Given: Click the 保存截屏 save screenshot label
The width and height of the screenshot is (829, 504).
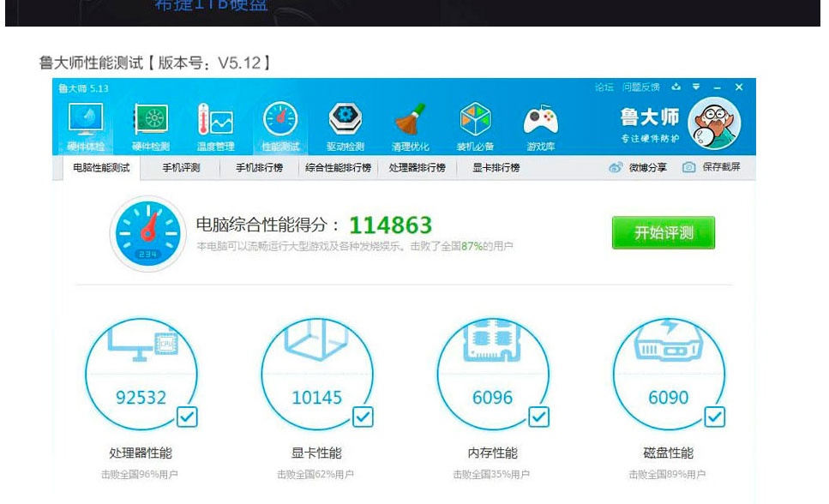Looking at the screenshot, I should (721, 167).
